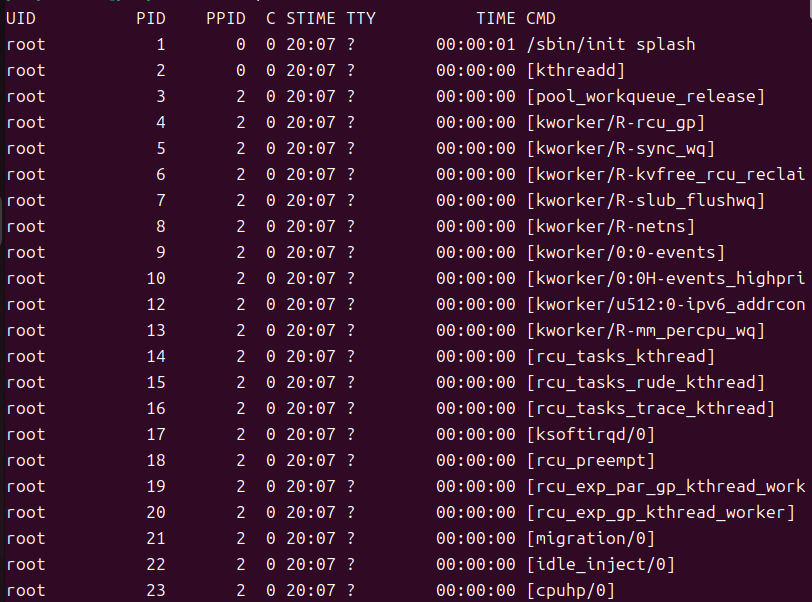Click the [idle_inject/0] command text

tap(600, 564)
